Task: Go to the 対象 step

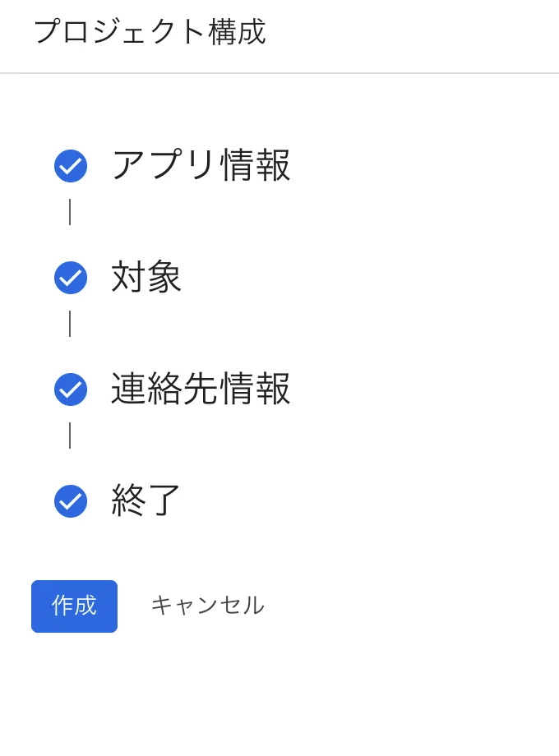Action: click(146, 277)
